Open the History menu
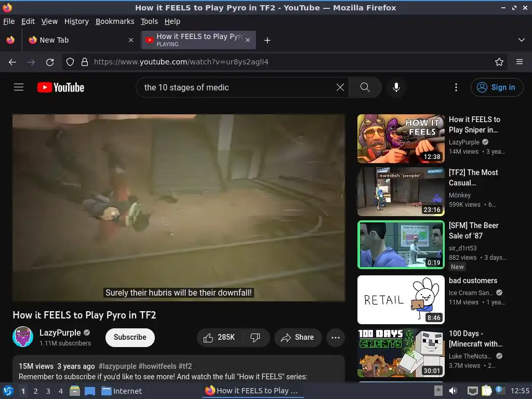The width and height of the screenshot is (532, 399). pyautogui.click(x=76, y=21)
